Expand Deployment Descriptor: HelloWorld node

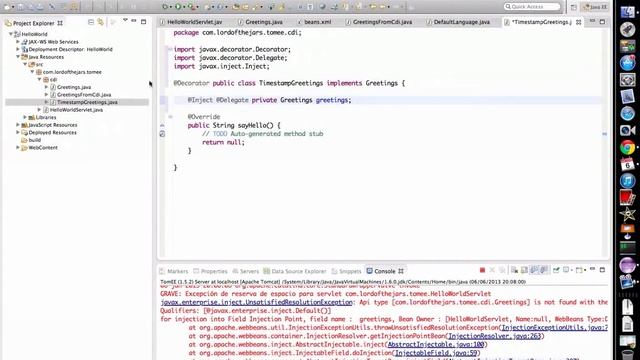pos(18,49)
